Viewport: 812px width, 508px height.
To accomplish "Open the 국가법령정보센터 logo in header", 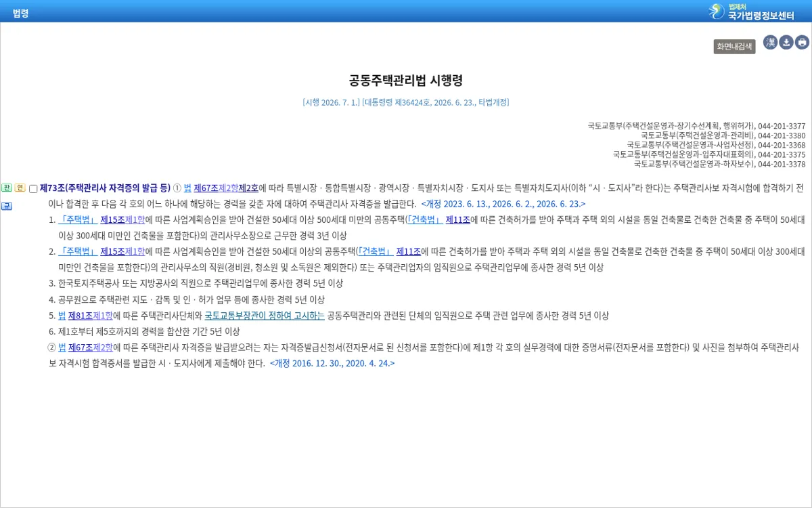I will [751, 12].
